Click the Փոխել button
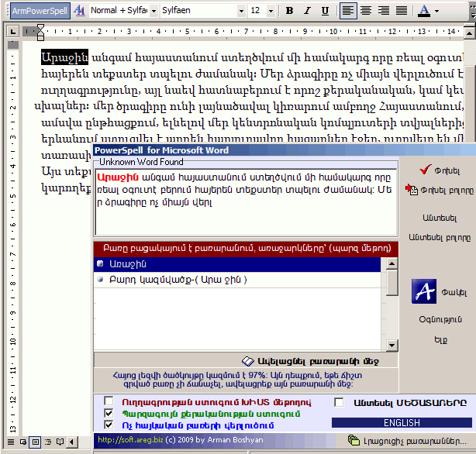Image resolution: width=476 pixels, height=454 pixels. 447,171
